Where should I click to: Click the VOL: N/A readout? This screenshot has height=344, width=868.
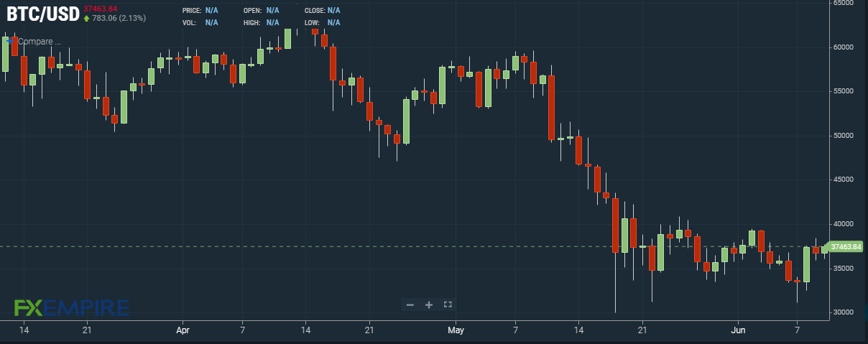[200, 23]
